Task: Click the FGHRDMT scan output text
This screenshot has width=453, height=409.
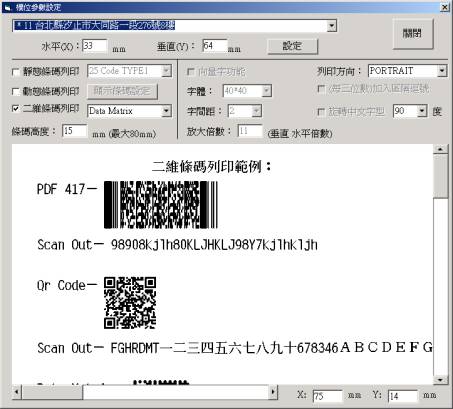Action: pyautogui.click(x=271, y=348)
